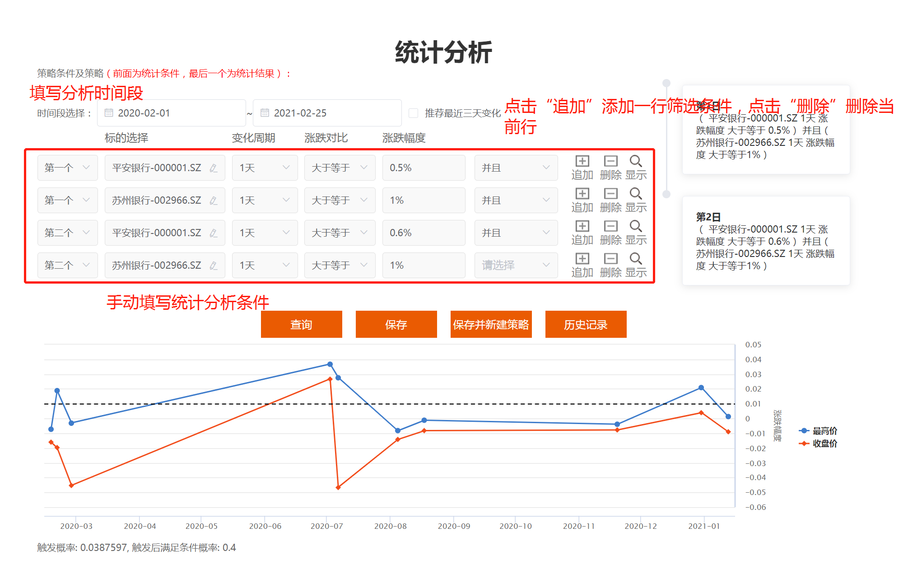Image resolution: width=908 pixels, height=588 pixels.
Task: Click the 保存并新建策略 button
Action: point(491,324)
